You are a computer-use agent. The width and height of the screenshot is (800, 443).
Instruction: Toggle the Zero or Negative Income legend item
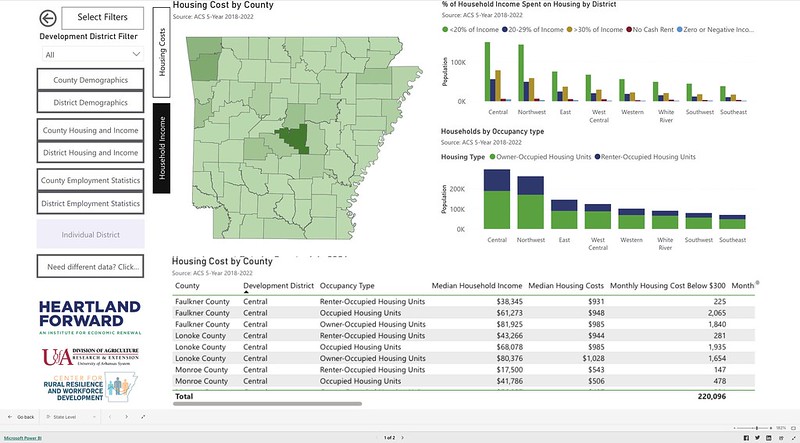[715, 30]
